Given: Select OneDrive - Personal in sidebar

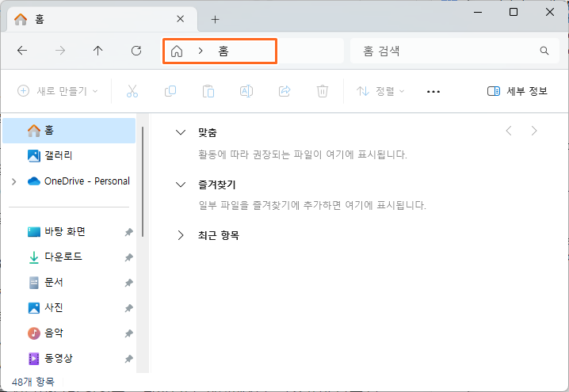Looking at the screenshot, I should coord(78,181).
